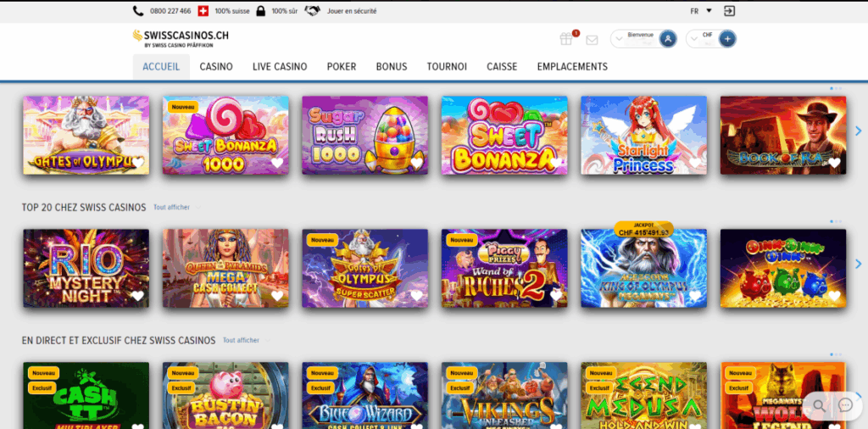Click the 0800 227 466 phone number
The height and width of the screenshot is (429, 868).
(x=170, y=11)
